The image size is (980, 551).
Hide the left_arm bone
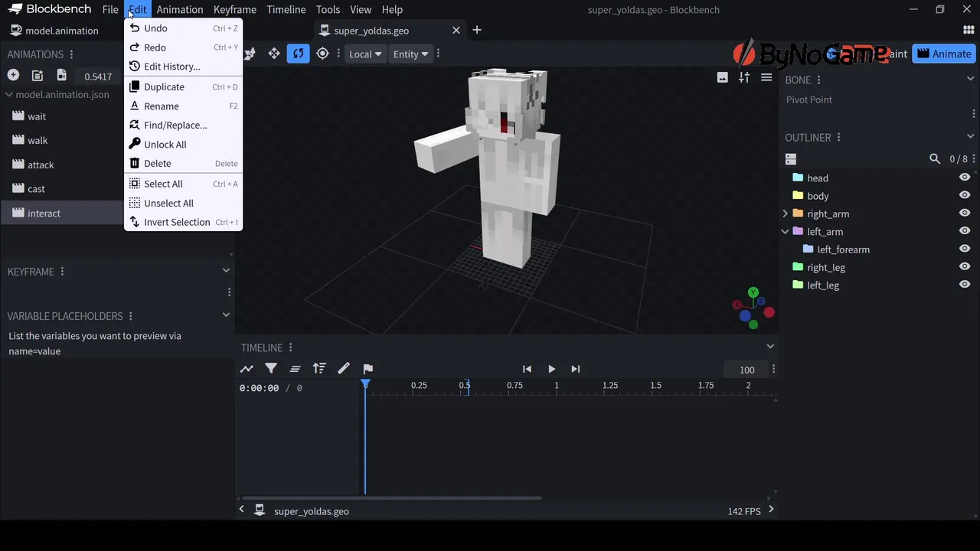pyautogui.click(x=965, y=230)
